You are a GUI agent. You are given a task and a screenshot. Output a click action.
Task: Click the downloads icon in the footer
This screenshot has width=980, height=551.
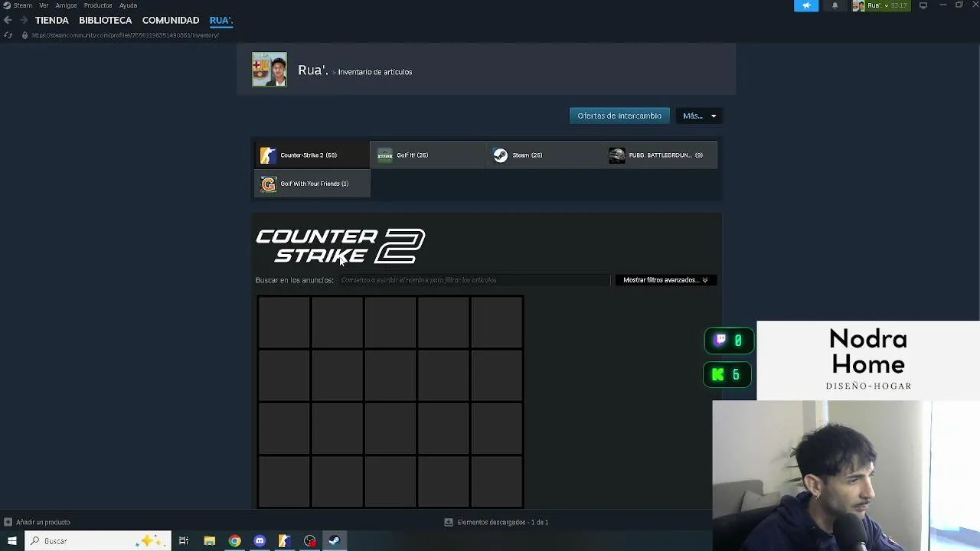(449, 522)
